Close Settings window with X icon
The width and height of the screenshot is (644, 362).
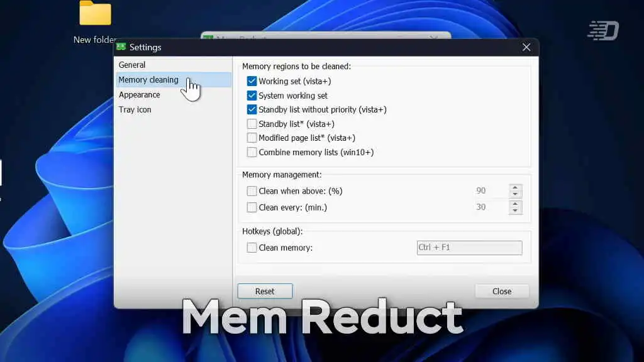pyautogui.click(x=526, y=47)
